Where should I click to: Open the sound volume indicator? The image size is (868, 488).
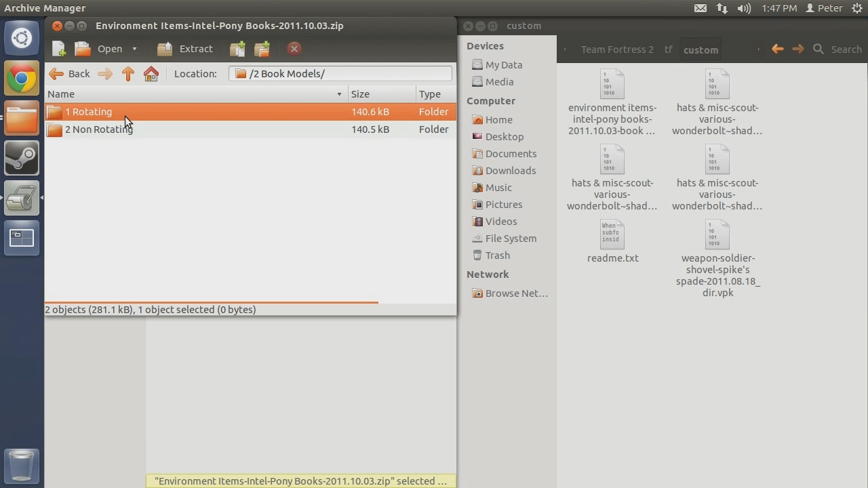[744, 8]
